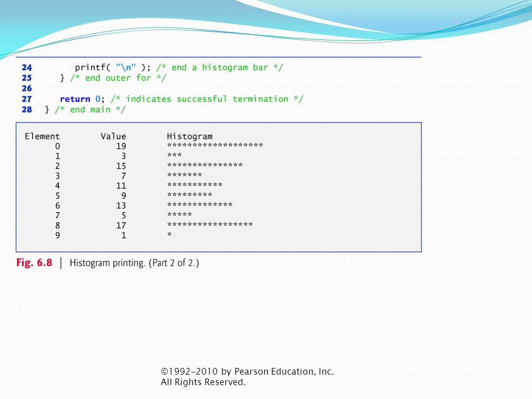The image size is (532, 399).
Task: Click 'indicates successful termination' comment
Action: pyautogui.click(x=207, y=99)
